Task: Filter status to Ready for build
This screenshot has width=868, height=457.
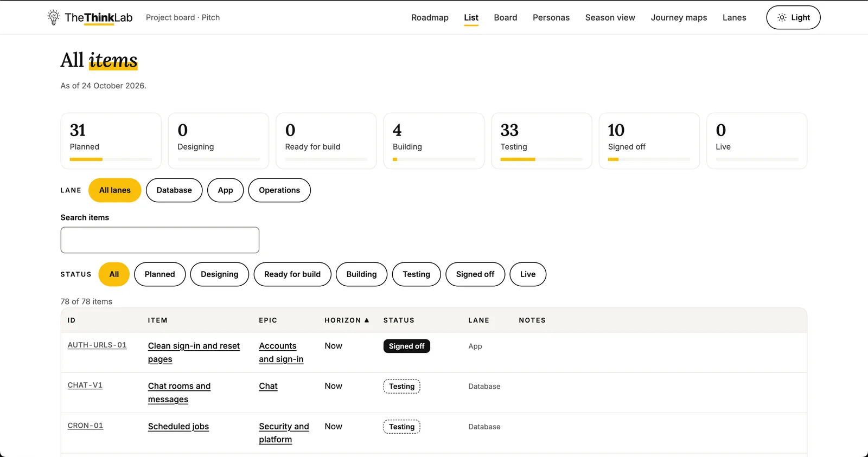Action: [x=292, y=274]
